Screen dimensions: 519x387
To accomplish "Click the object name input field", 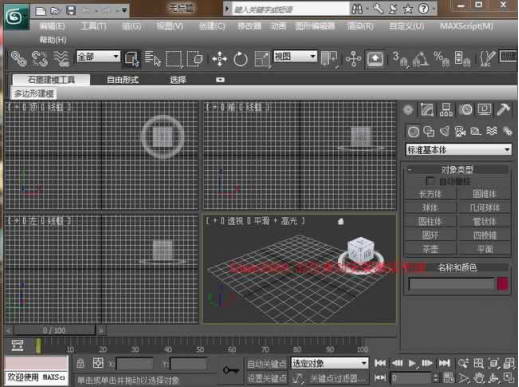I will click(451, 284).
